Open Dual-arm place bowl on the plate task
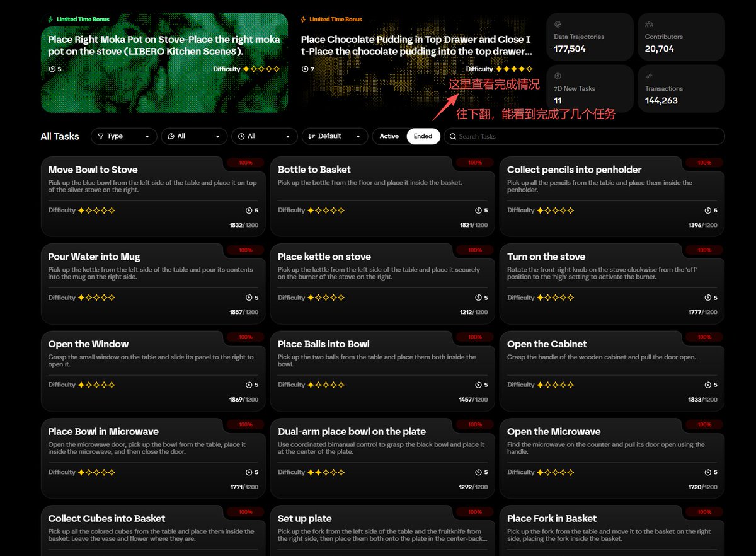The image size is (756, 556). 382,458
